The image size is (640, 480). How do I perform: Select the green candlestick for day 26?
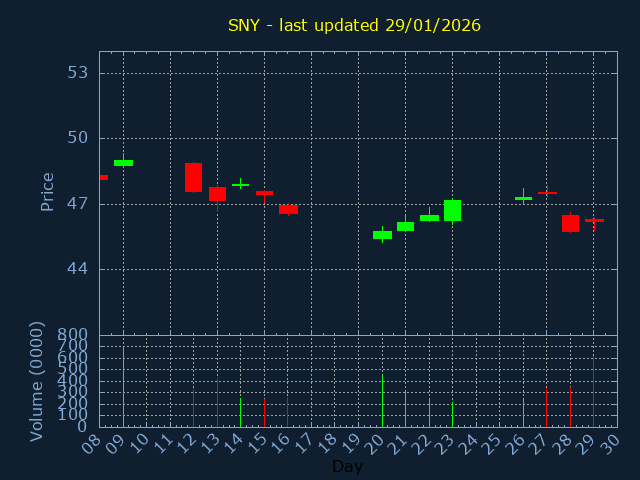(523, 198)
